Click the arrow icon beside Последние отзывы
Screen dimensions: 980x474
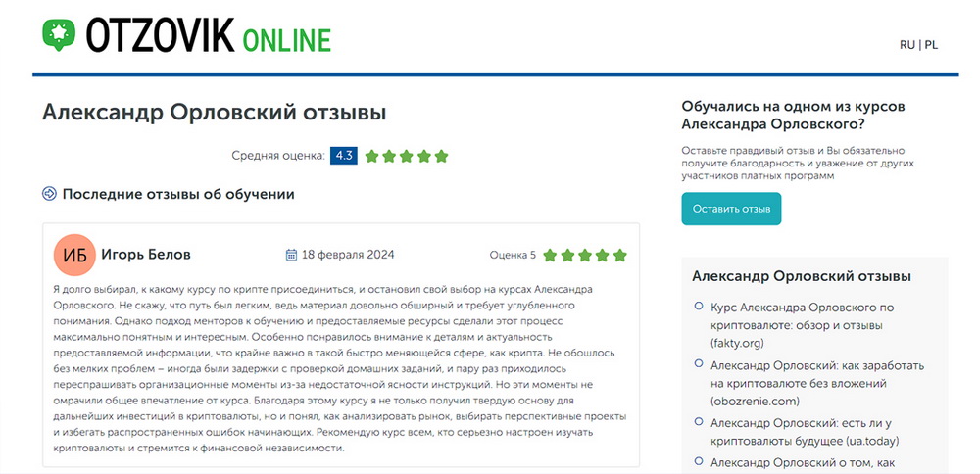[50, 194]
